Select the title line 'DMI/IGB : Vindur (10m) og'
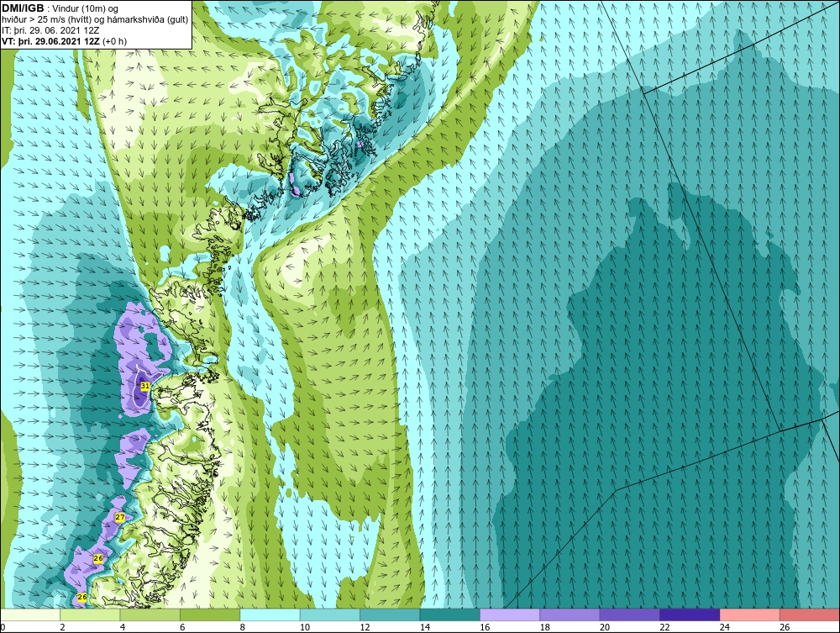Image resolution: width=840 pixels, height=633 pixels. pos(60,8)
